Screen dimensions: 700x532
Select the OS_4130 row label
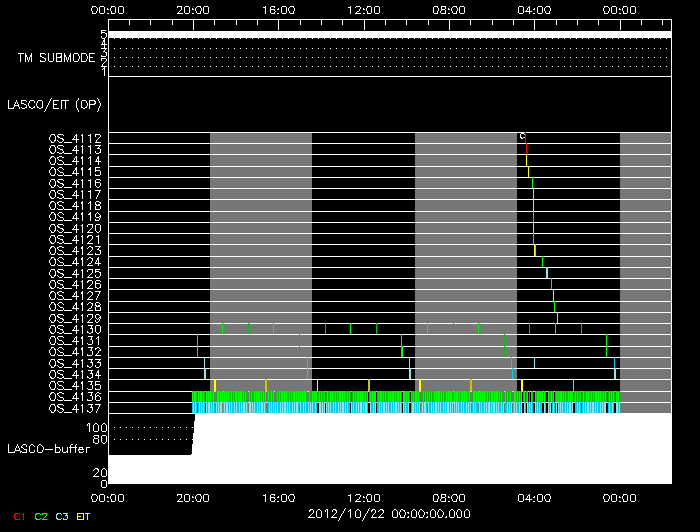[75, 329]
